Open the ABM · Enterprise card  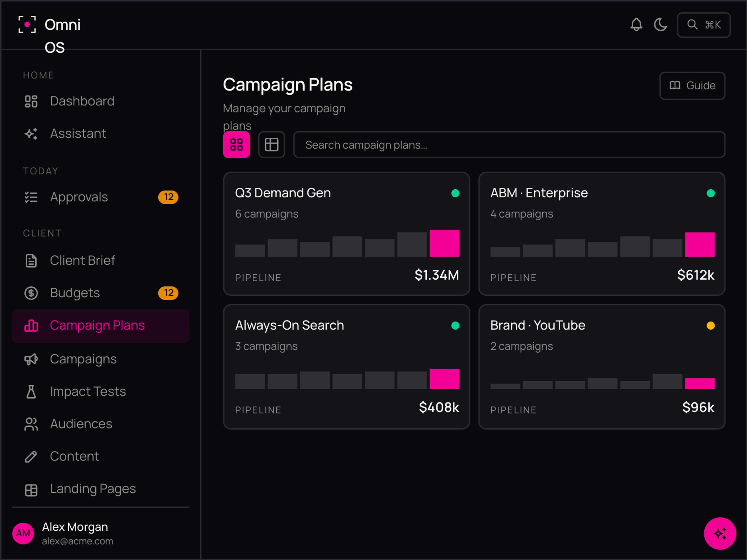(x=602, y=234)
